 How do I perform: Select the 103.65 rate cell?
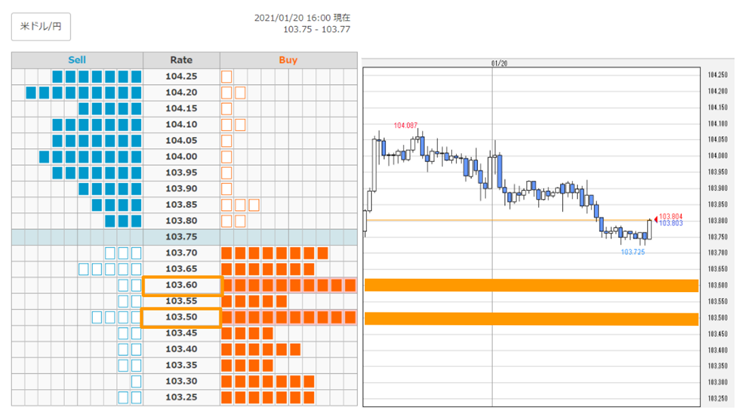click(x=181, y=269)
